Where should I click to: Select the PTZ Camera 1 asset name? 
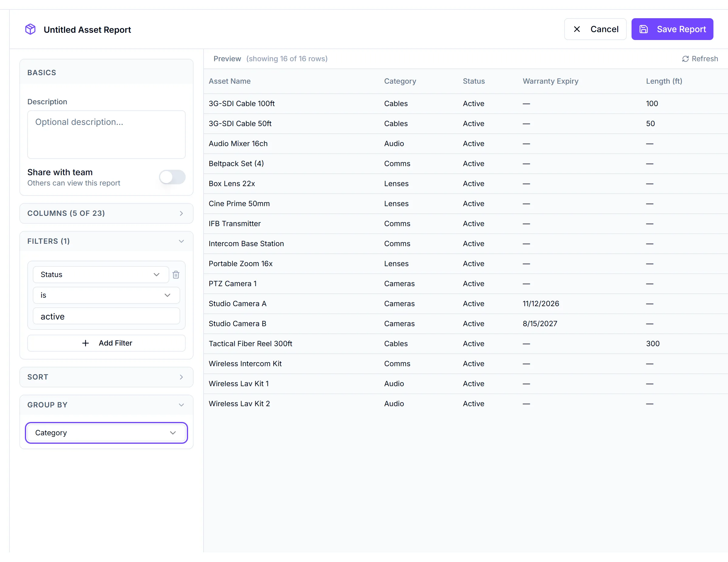tap(233, 283)
